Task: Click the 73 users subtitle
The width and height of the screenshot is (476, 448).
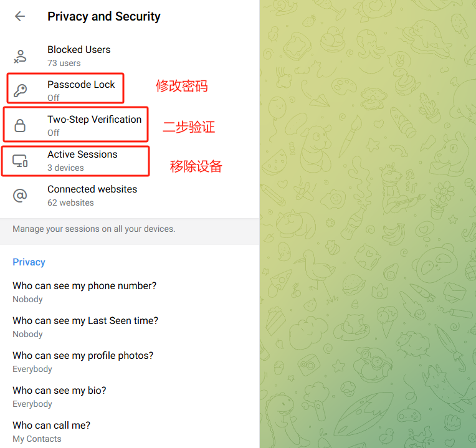Action: pos(64,63)
